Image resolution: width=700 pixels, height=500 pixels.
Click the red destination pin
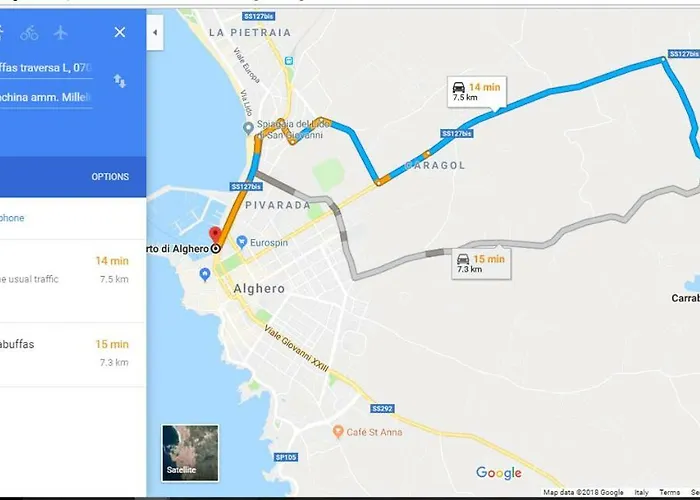pos(215,234)
